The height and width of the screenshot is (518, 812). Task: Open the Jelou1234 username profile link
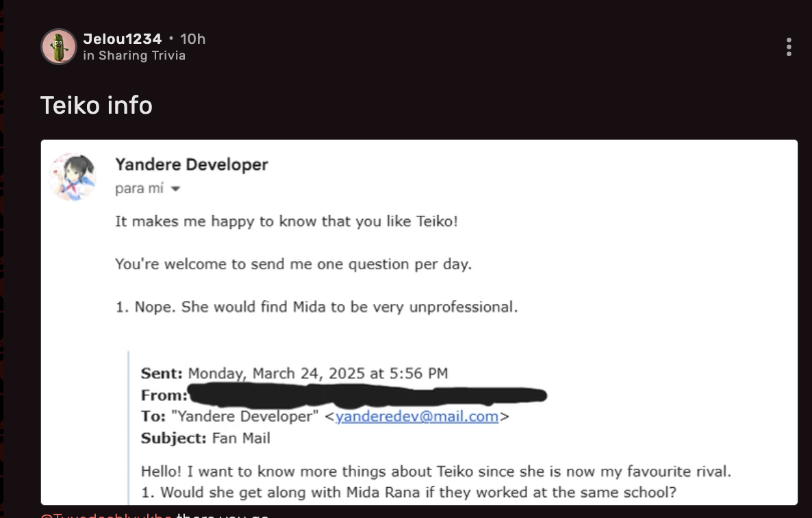click(122, 39)
